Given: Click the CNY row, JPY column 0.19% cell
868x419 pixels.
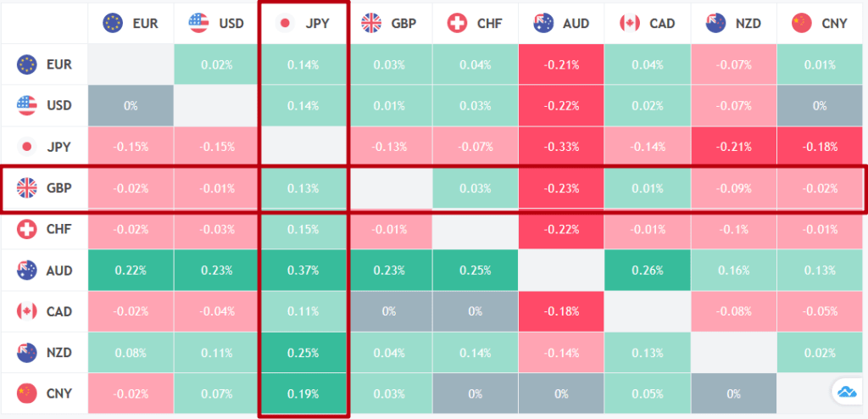Looking at the screenshot, I should tap(303, 394).
